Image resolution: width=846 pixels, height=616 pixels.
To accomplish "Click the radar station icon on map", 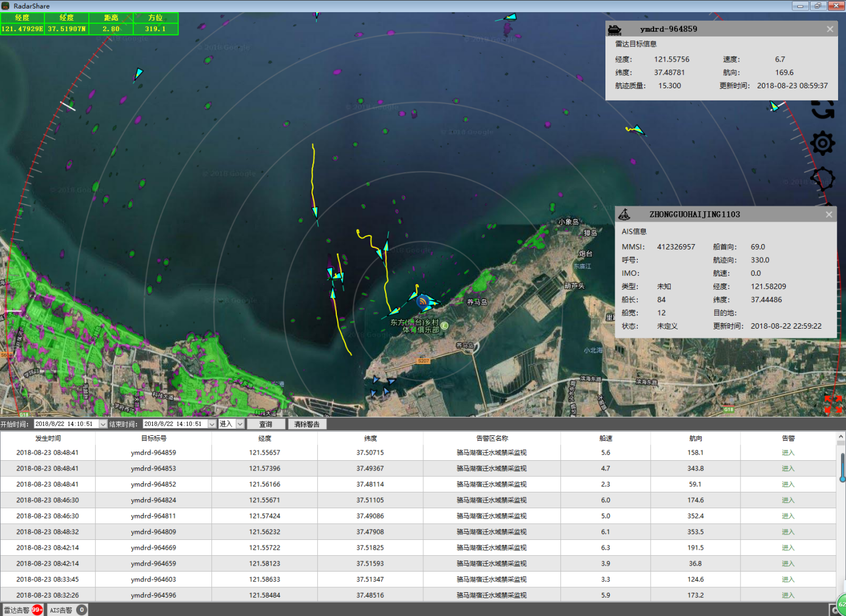I will click(423, 301).
